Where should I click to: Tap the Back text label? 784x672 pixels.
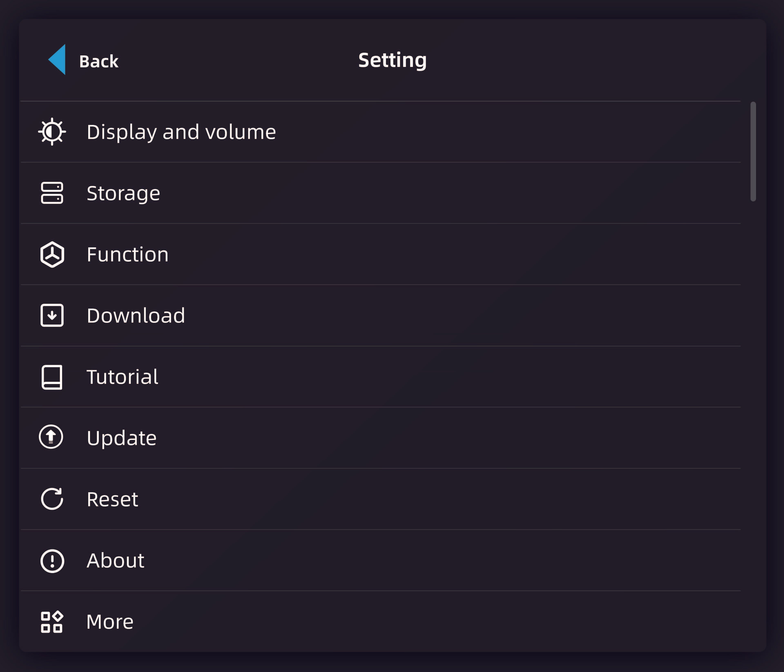pos(99,61)
